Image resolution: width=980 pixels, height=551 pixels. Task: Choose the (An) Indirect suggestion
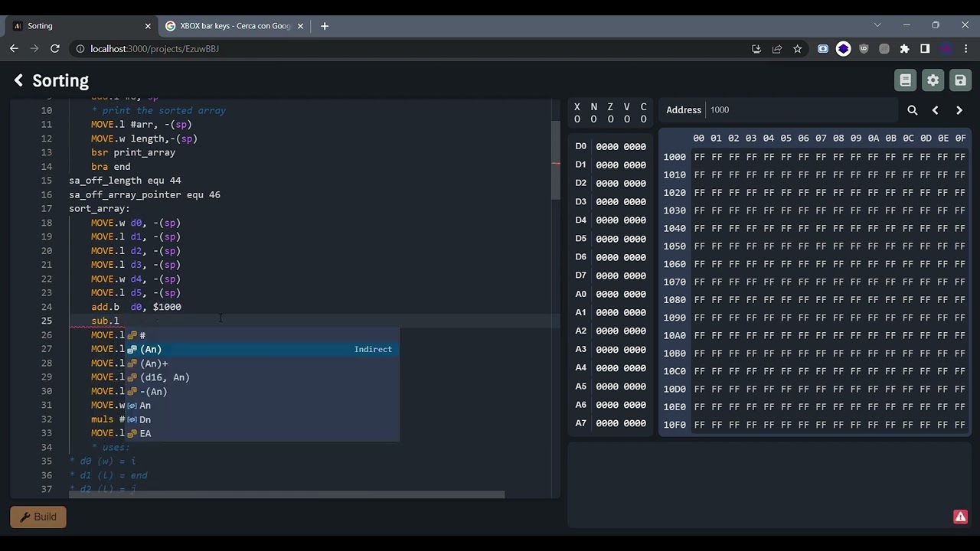point(262,349)
